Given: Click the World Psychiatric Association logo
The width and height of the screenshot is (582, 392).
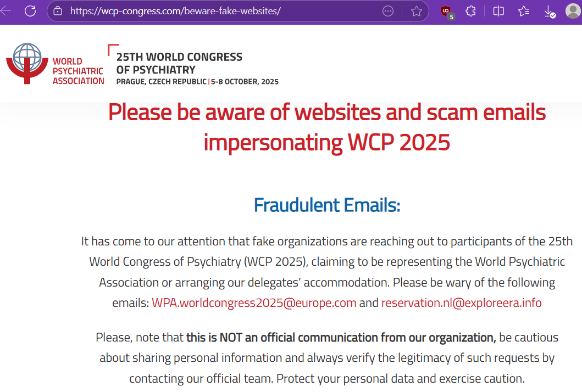Looking at the screenshot, I should pyautogui.click(x=55, y=64).
